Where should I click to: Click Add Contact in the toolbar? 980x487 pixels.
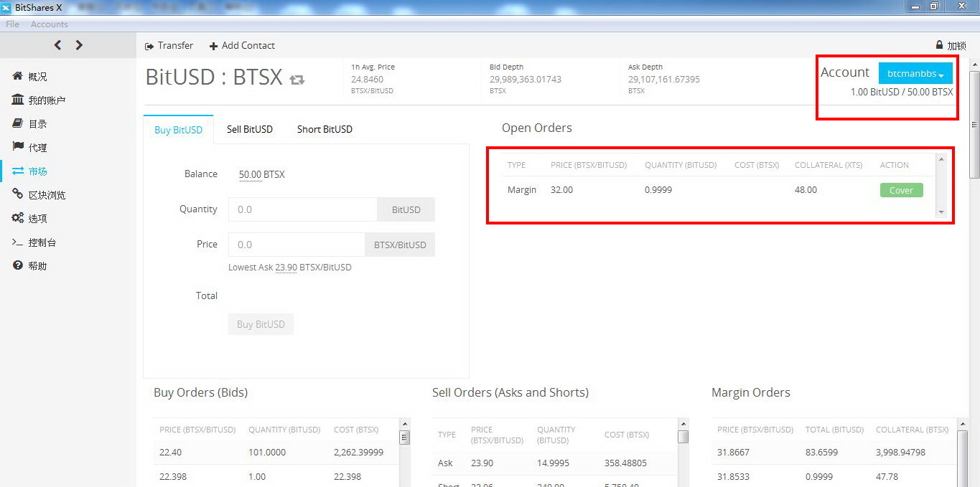click(242, 45)
